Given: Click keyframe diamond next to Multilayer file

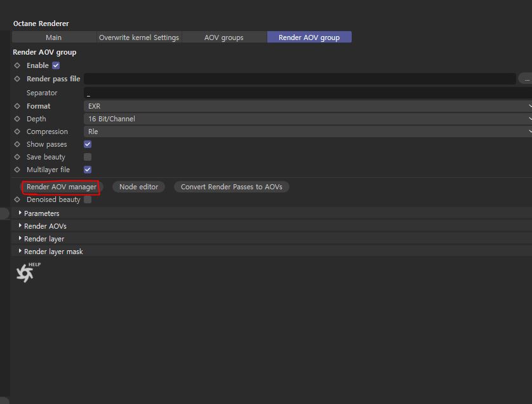Looking at the screenshot, I should (17, 170).
